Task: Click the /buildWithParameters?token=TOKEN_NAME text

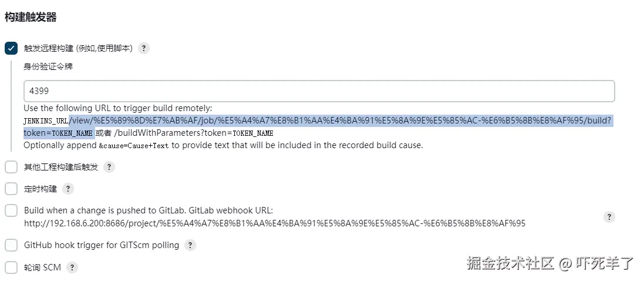Action: click(x=194, y=133)
